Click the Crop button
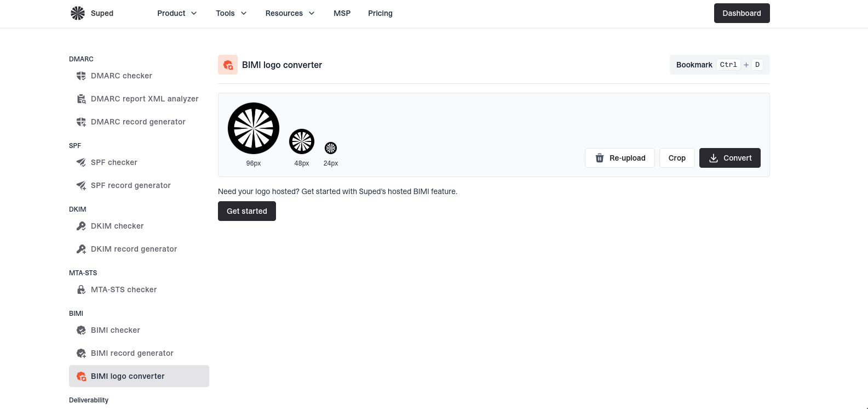Image resolution: width=868 pixels, height=409 pixels. click(x=677, y=158)
